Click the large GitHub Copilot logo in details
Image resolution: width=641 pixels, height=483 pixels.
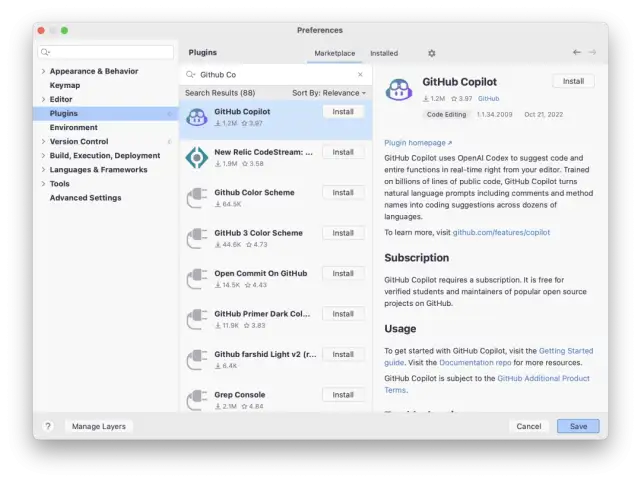pos(399,90)
